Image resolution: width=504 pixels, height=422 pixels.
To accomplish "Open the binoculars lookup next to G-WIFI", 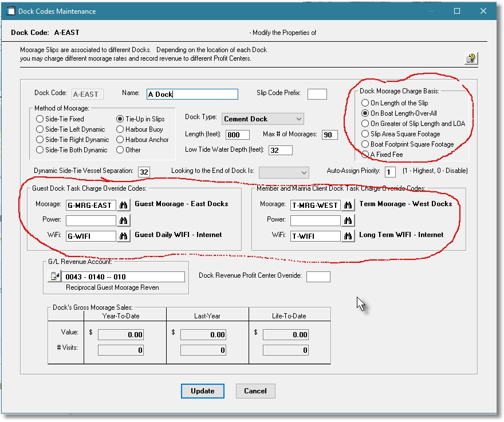I will (x=124, y=235).
